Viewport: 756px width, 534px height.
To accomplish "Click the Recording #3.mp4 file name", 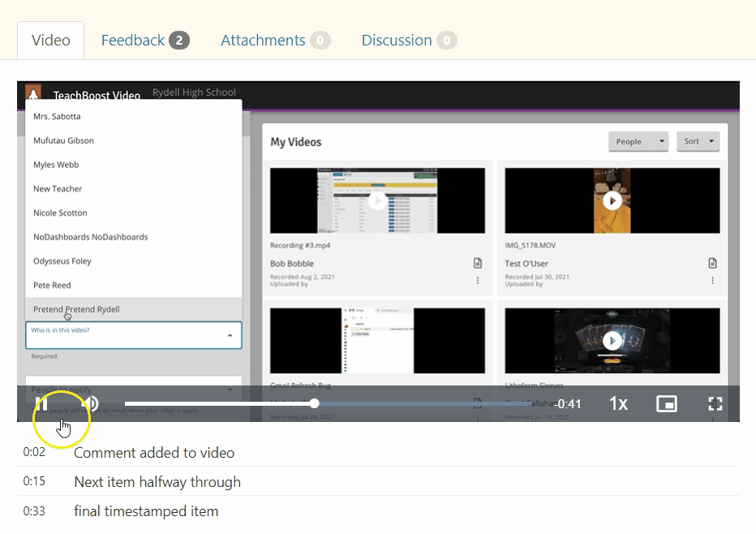I will click(x=300, y=245).
